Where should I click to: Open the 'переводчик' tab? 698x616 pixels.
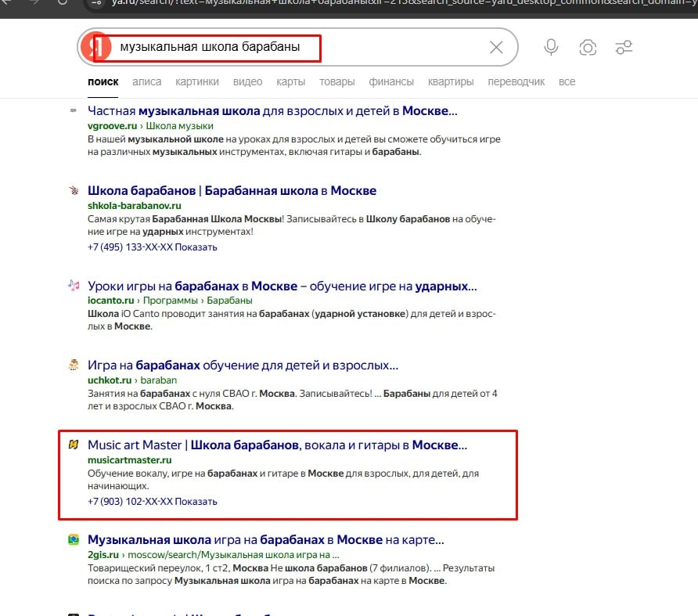point(516,82)
